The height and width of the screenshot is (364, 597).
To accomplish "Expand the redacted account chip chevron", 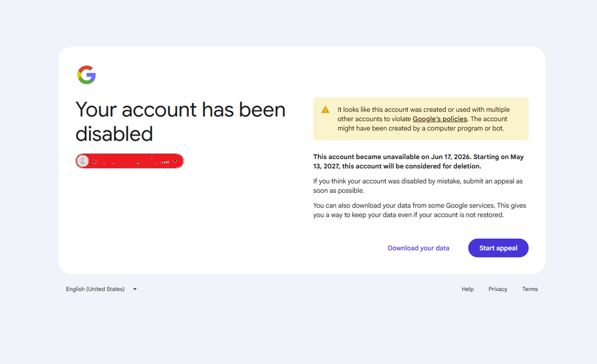I will (175, 161).
